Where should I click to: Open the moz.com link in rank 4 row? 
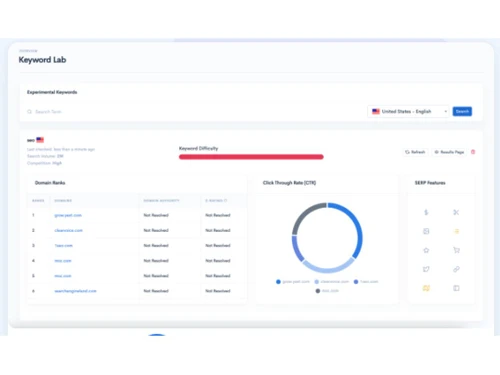pos(63,261)
